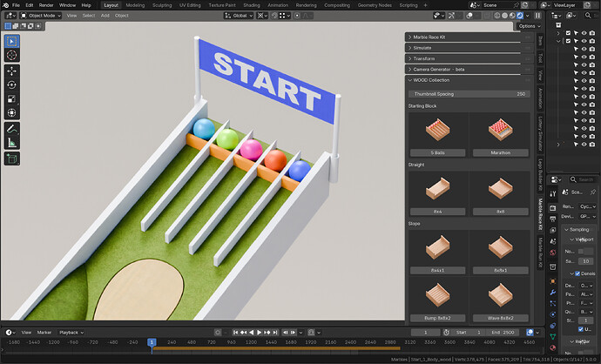This screenshot has height=364, width=601.
Task: Open the World properties tab
Action: tap(552, 253)
